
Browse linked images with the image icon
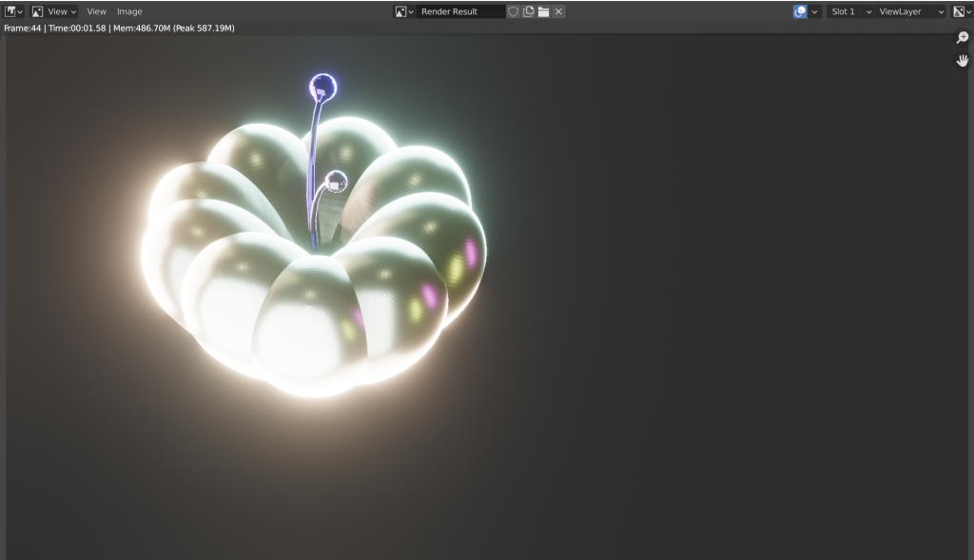[404, 11]
